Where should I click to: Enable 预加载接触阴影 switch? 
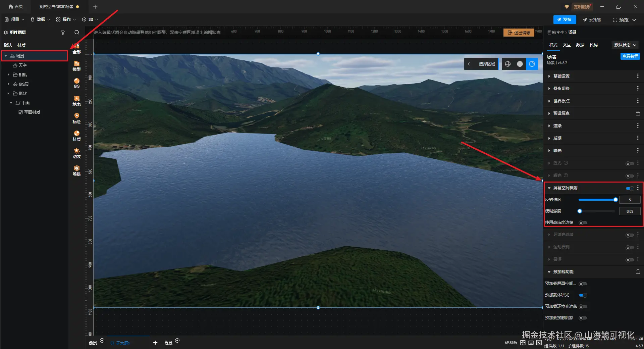coord(583,318)
